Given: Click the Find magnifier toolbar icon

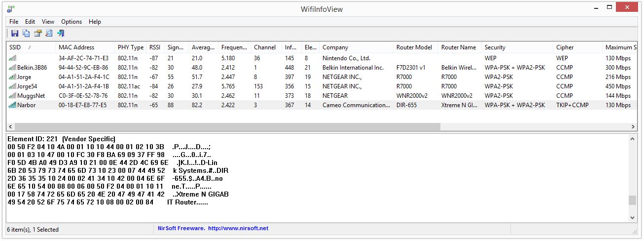Looking at the screenshot, I should pos(49,33).
